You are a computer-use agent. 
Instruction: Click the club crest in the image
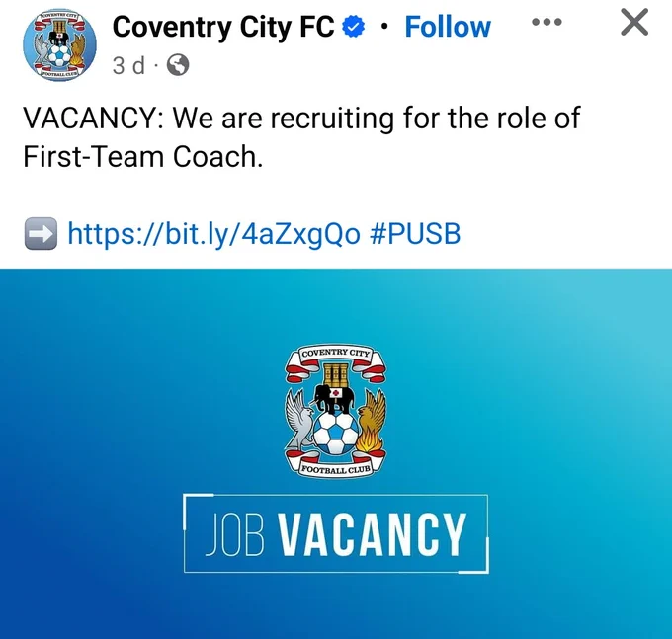336,410
